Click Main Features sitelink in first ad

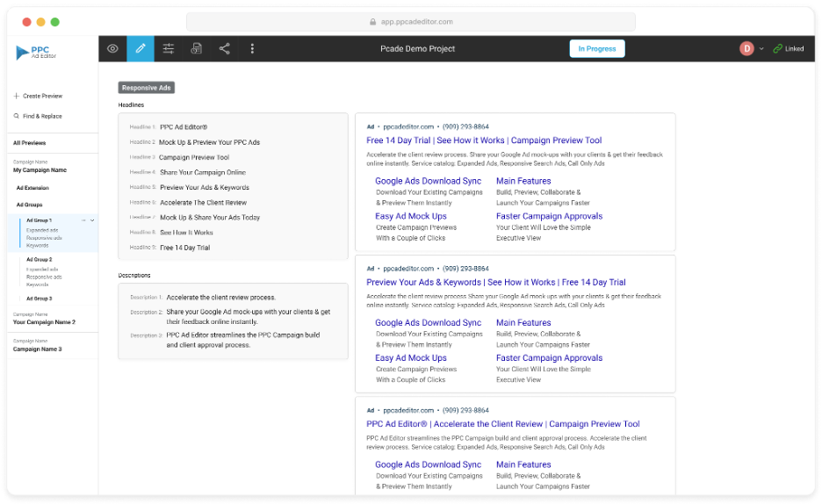pos(523,181)
